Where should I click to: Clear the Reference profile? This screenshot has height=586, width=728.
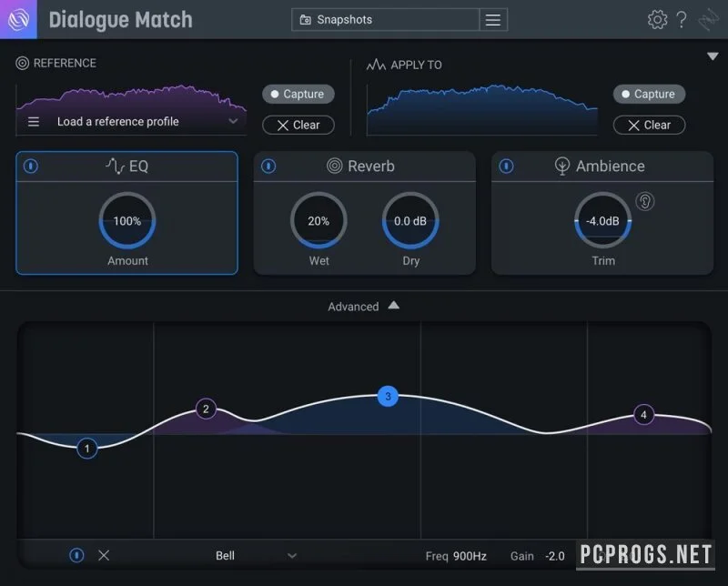[x=298, y=125]
